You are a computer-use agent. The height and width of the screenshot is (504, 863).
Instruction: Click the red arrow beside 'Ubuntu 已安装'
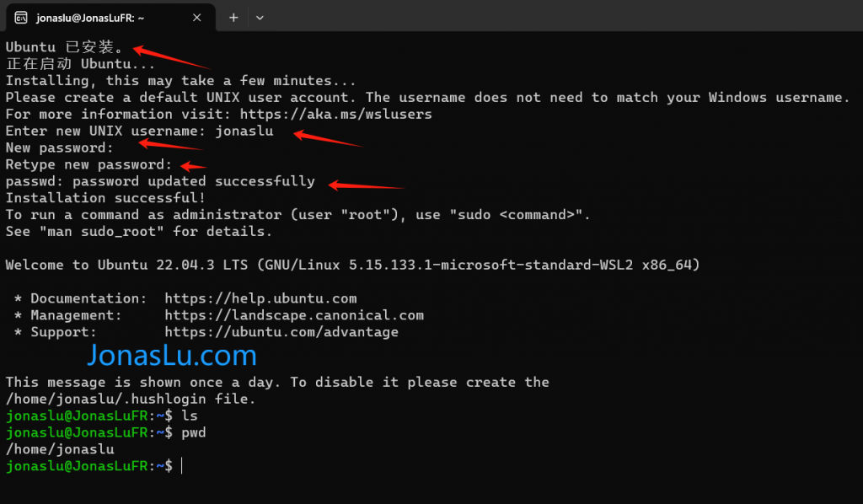tap(172, 57)
